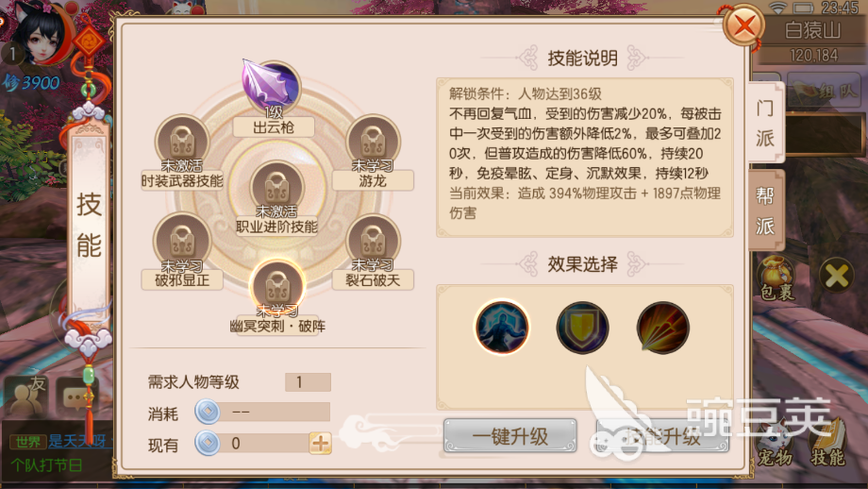Choose the golden shield effect option
Image resolution: width=868 pixels, height=489 pixels.
click(582, 328)
